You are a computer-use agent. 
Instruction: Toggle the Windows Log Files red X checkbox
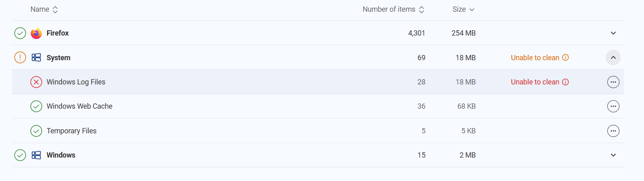36,82
